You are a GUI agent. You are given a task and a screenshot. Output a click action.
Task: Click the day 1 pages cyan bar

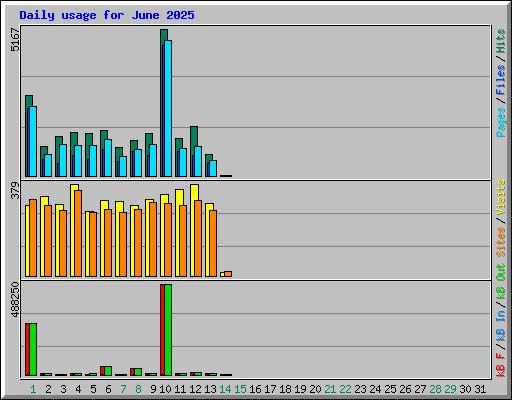33,141
